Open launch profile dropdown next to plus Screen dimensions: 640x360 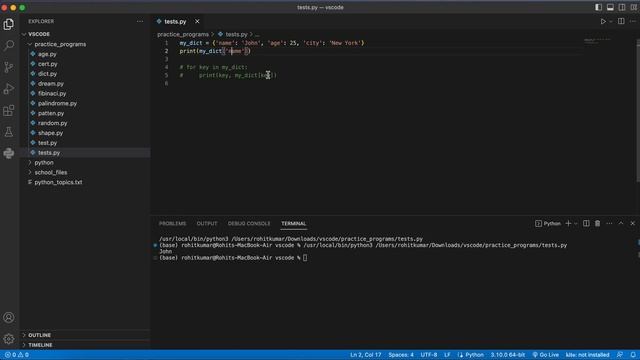[576, 223]
